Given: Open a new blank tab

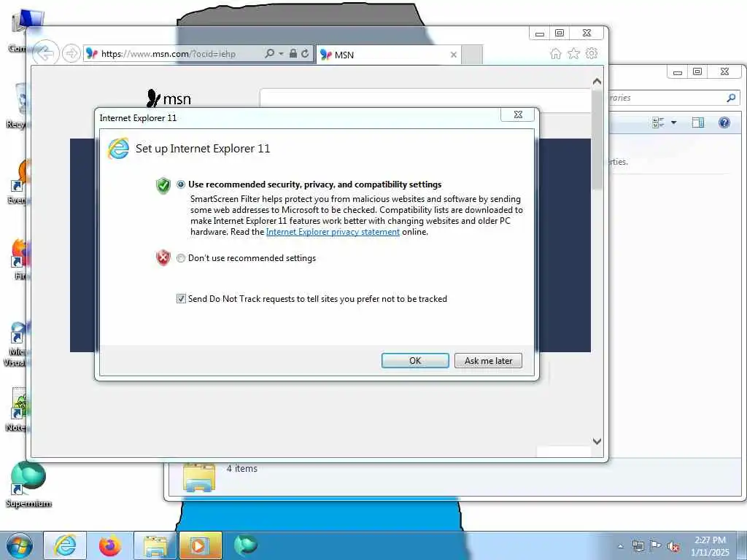Looking at the screenshot, I should pyautogui.click(x=472, y=54).
